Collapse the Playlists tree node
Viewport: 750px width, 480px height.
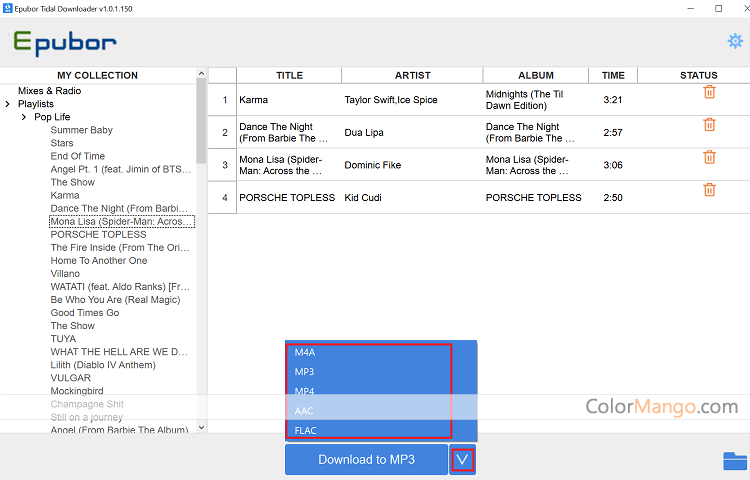8,104
